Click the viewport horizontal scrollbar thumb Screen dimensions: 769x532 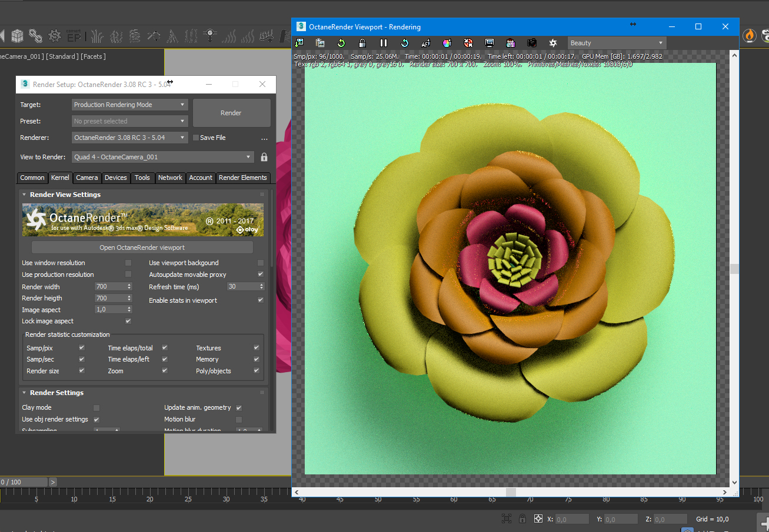(511, 492)
